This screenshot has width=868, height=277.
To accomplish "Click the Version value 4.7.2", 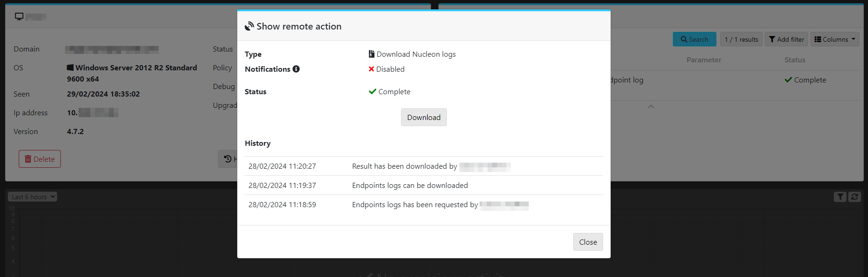I will (75, 132).
